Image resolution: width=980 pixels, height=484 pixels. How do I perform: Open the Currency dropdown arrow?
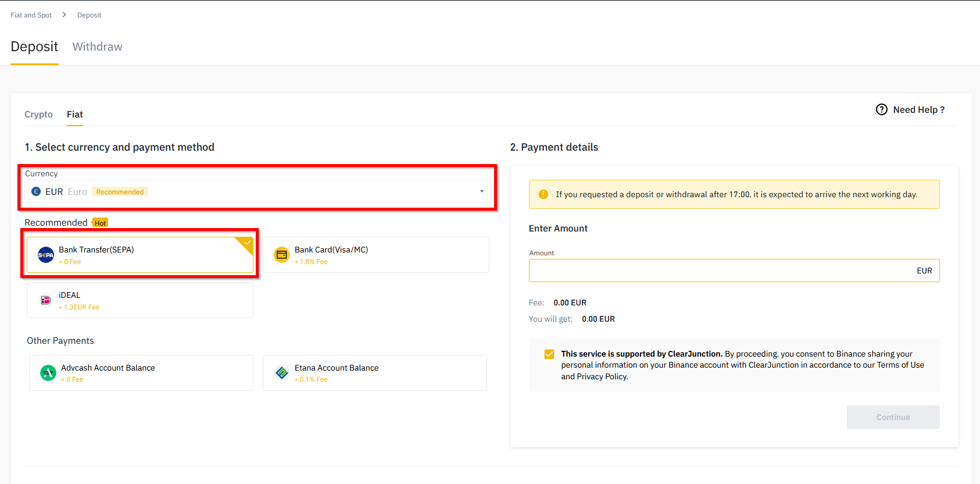[482, 191]
